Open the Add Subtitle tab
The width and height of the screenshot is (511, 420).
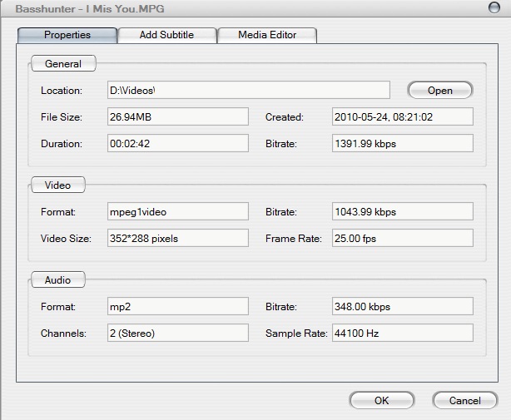[167, 35]
